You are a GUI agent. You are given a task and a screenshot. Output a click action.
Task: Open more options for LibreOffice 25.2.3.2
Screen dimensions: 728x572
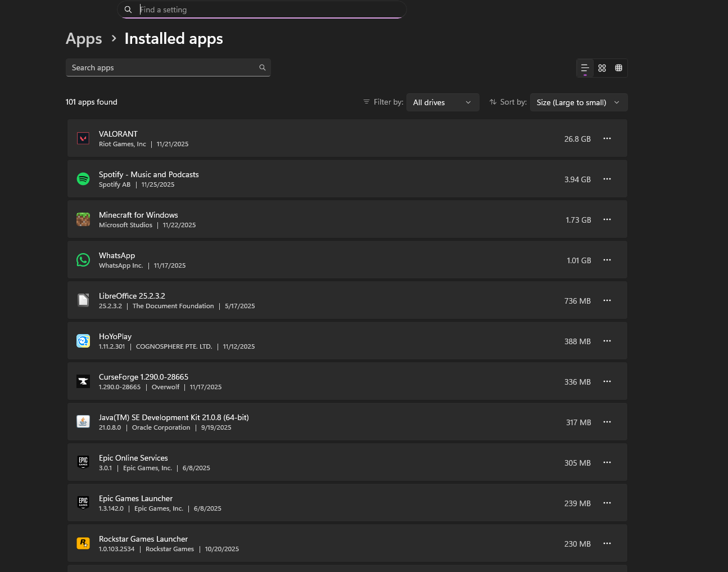tap(607, 300)
